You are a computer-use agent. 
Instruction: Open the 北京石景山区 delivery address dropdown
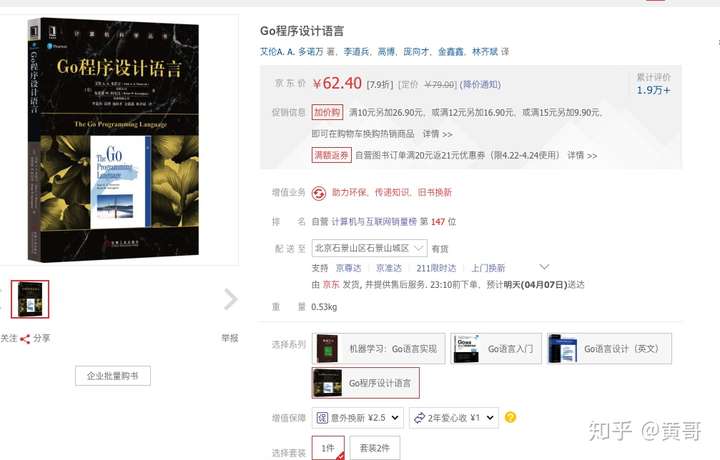coord(369,248)
